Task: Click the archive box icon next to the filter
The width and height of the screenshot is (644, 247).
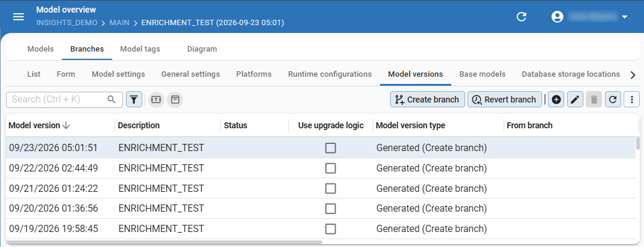Action: [175, 100]
